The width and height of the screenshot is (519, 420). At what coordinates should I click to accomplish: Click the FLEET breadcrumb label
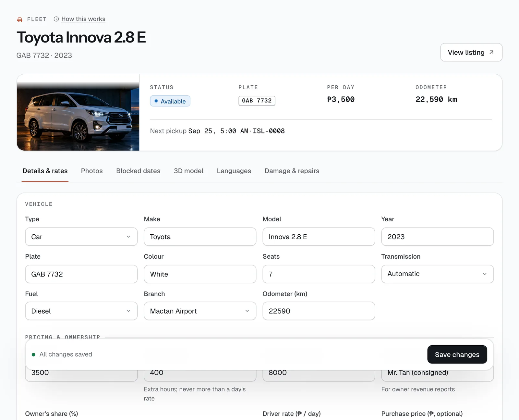pyautogui.click(x=37, y=19)
